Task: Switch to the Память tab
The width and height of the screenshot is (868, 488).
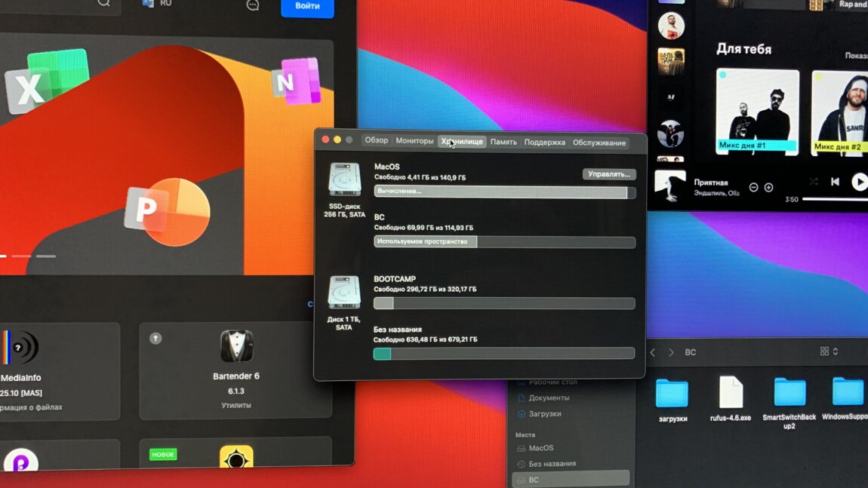Action: pyautogui.click(x=503, y=142)
